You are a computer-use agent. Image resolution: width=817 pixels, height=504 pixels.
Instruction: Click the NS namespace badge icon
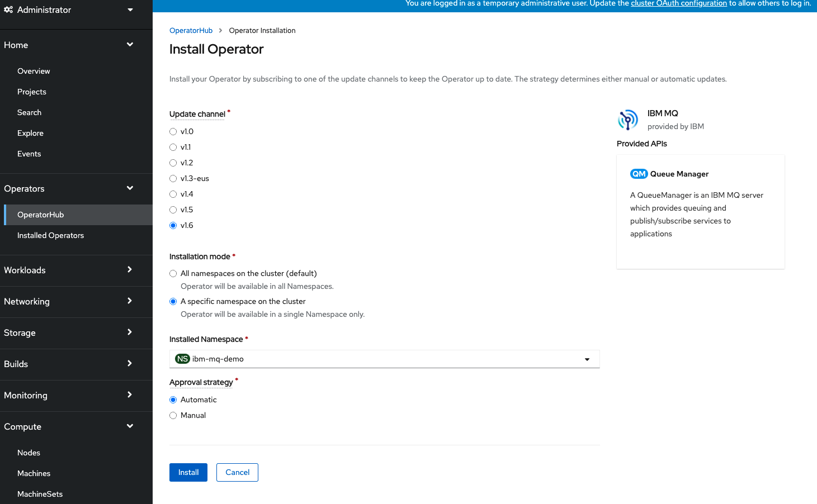click(182, 359)
